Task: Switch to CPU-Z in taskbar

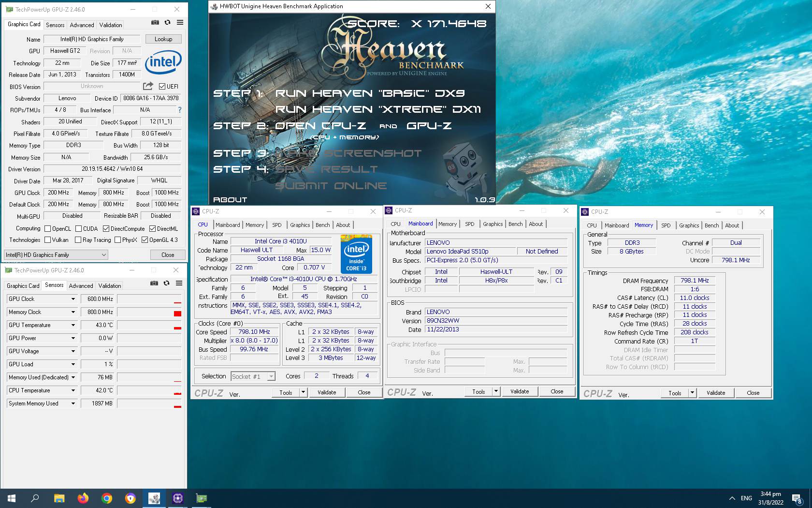Action: (177, 498)
